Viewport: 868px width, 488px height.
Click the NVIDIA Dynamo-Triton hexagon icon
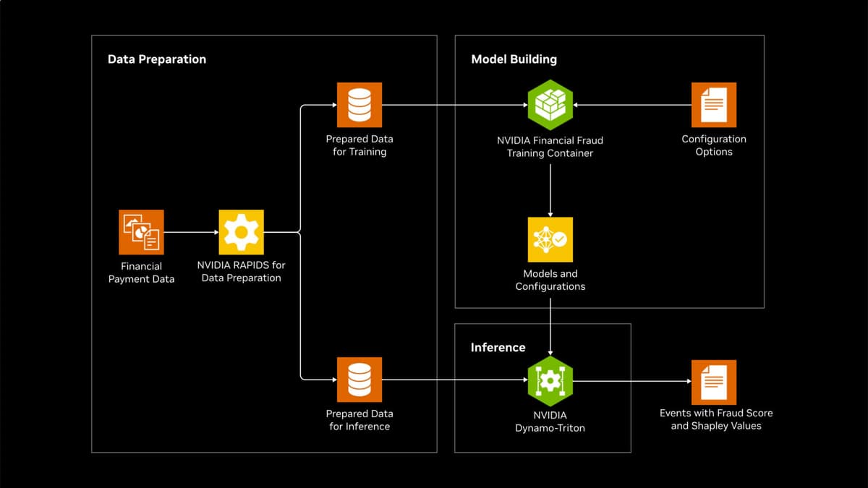tap(550, 380)
